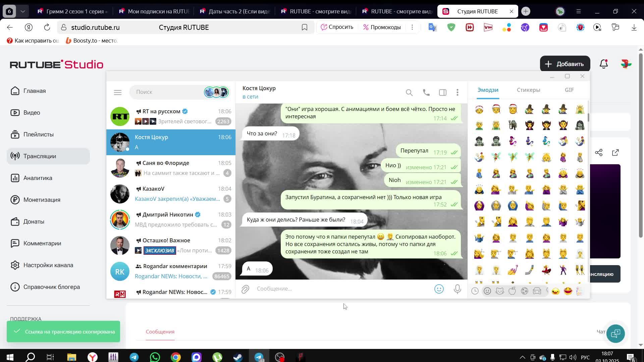Start a call with phone icon
The image size is (644, 362).
pos(426,93)
